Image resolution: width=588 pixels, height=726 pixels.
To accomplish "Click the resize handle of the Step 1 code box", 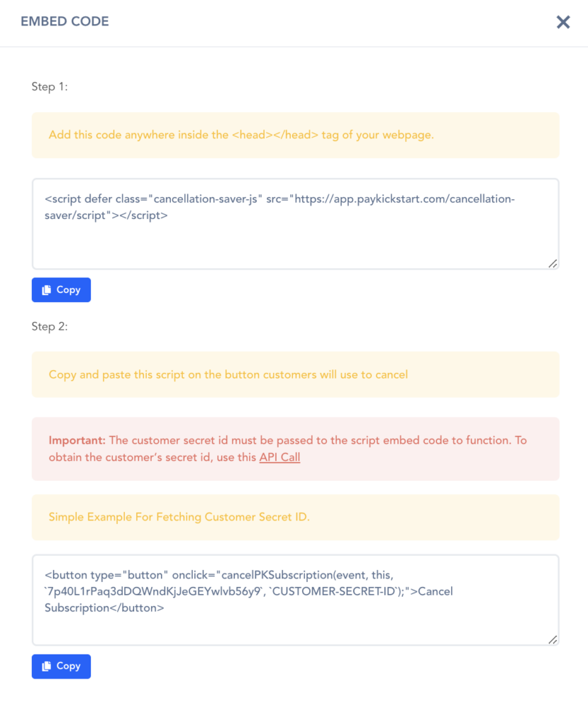I will pos(553,263).
